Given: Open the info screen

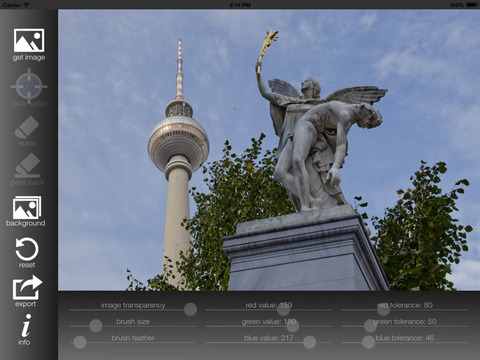Looking at the screenshot, I should coord(25,329).
